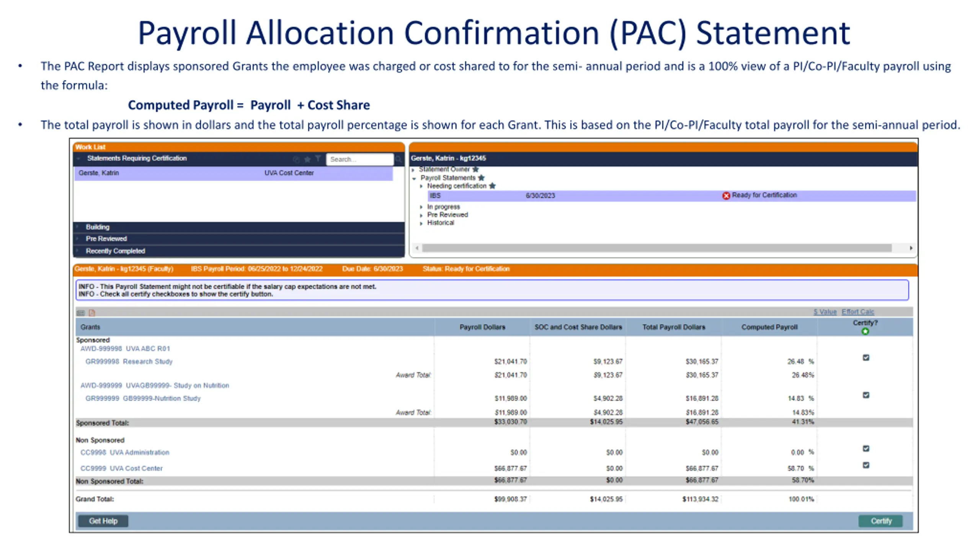The width and height of the screenshot is (980, 551).
Task: Click inside the Work List Search field
Action: point(359,159)
